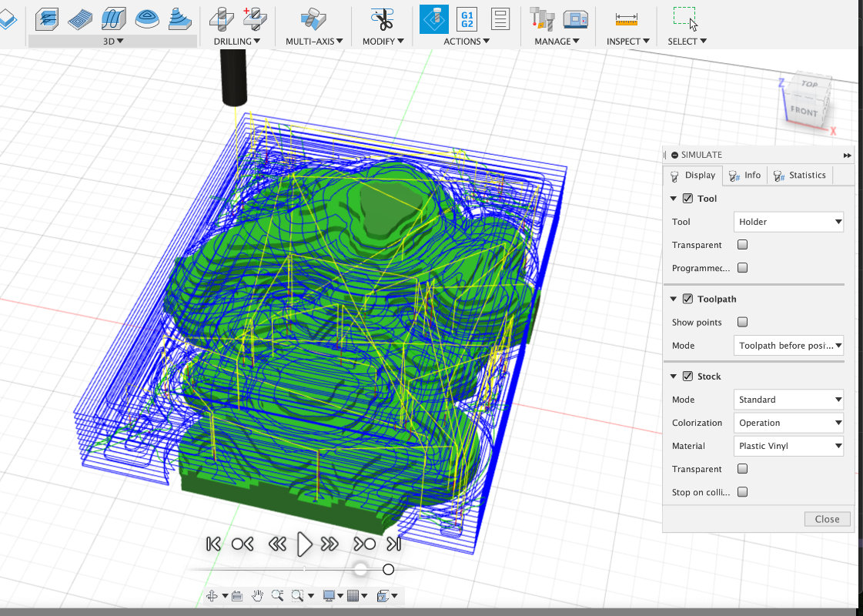Collapse Simulate panel with minus icon
Viewport: 863px width, 616px height.
(x=674, y=156)
